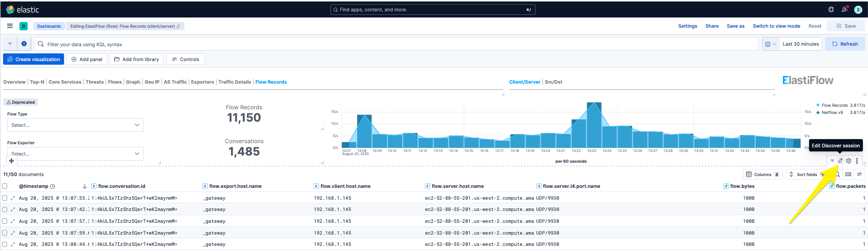Go to the Top-N dashboard tab
868x250 pixels.
(x=37, y=82)
